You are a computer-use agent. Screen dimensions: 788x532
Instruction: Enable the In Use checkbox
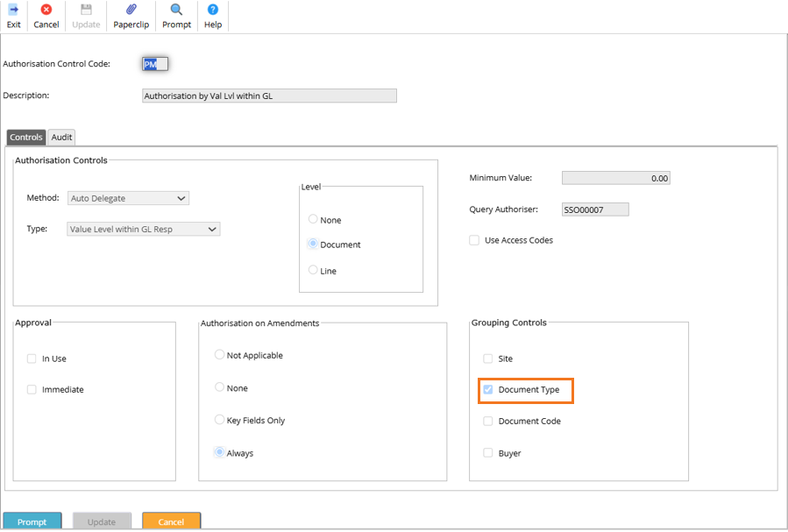32,358
